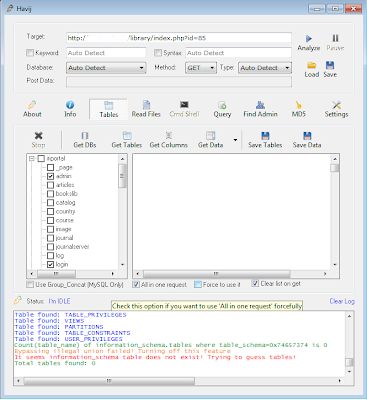Open the Get Data dropdown arrow

pos(235,140)
